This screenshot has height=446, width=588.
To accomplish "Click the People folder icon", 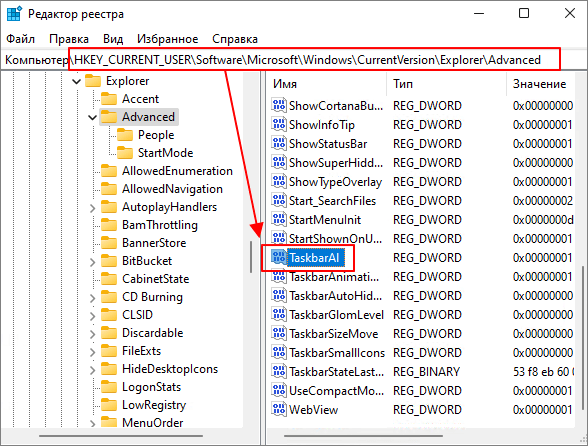I will coord(125,135).
